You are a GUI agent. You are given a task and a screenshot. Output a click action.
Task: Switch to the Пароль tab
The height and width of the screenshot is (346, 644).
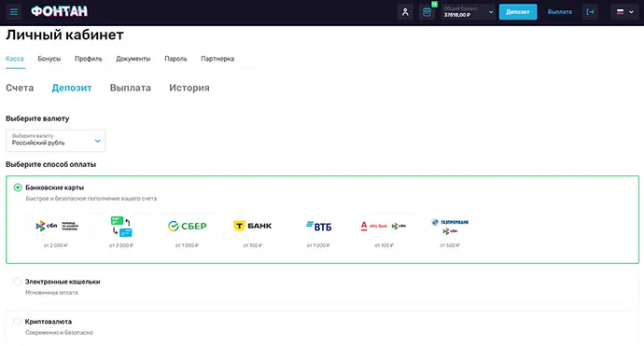[175, 59]
